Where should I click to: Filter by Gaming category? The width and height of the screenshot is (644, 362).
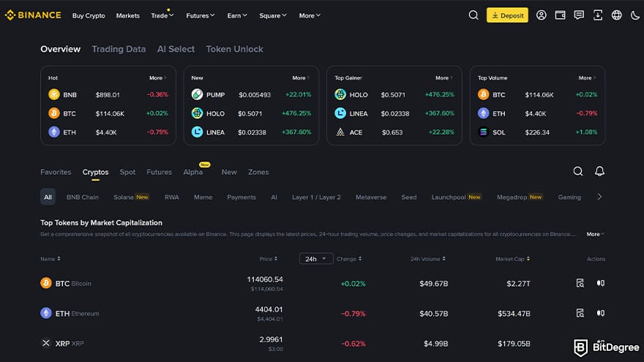pos(569,197)
